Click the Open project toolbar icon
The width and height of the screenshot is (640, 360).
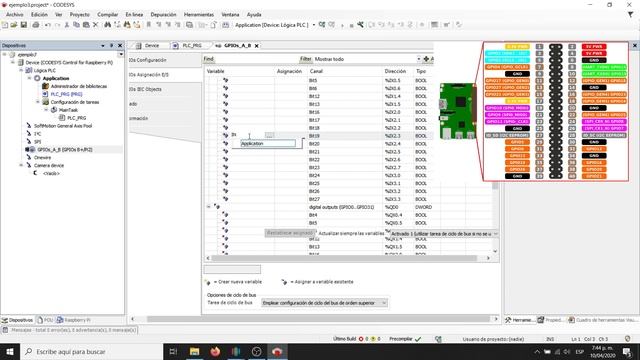point(14,25)
